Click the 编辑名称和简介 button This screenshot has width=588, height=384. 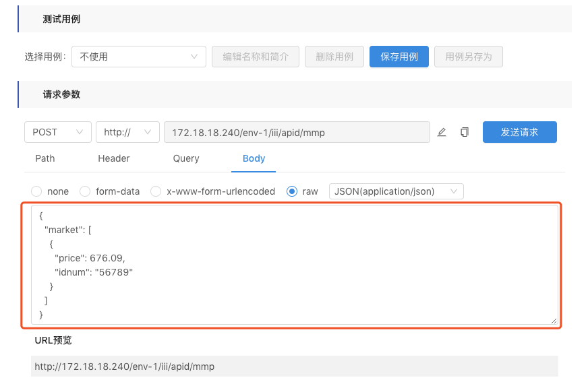tap(255, 57)
